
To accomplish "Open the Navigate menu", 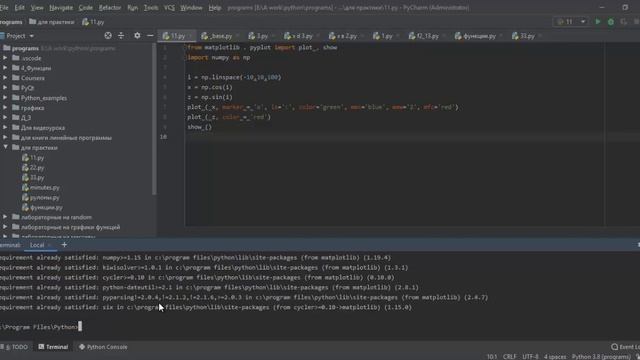I will (x=61, y=7).
